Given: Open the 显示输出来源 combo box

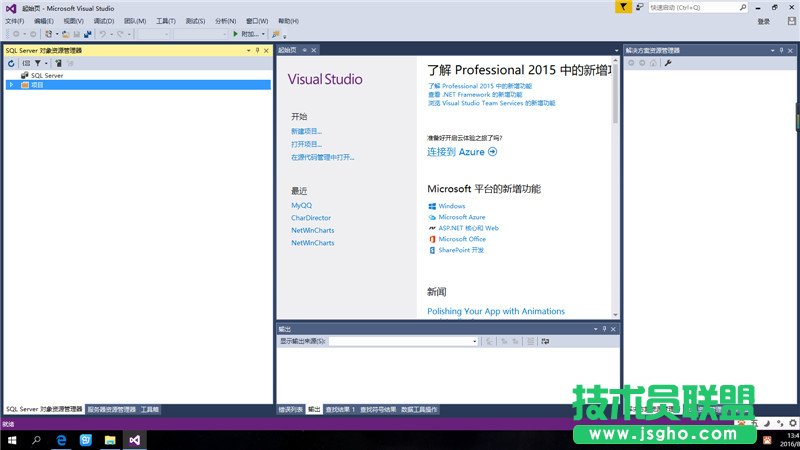Looking at the screenshot, I should tap(403, 341).
